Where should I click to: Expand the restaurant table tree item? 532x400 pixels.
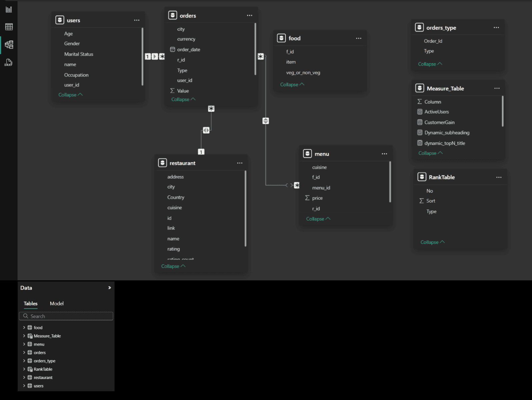24,378
